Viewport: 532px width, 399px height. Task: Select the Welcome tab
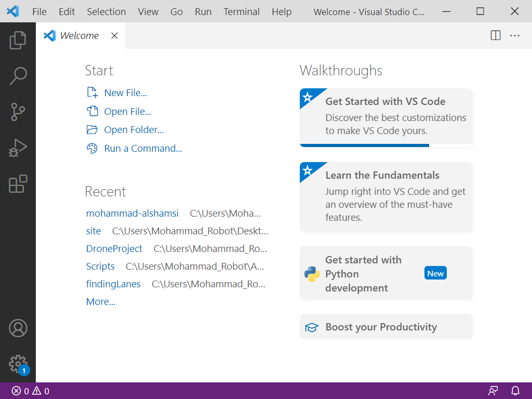pos(80,36)
